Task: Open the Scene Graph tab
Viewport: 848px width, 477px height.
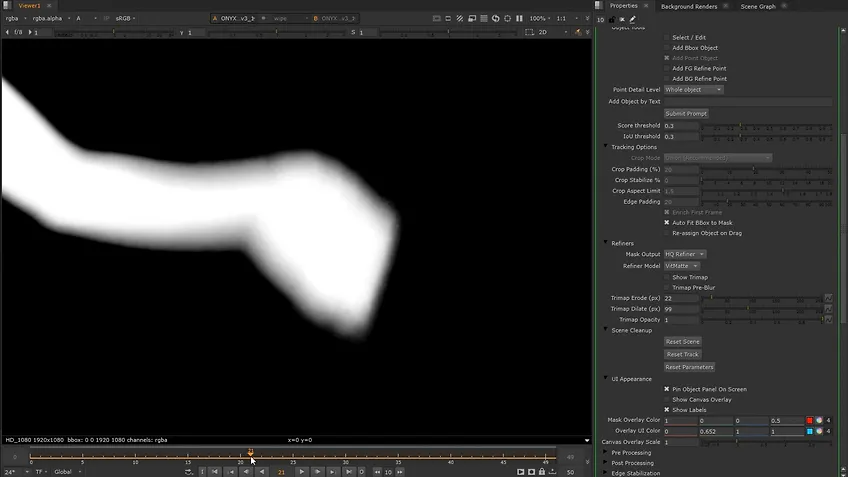Action: (758, 6)
